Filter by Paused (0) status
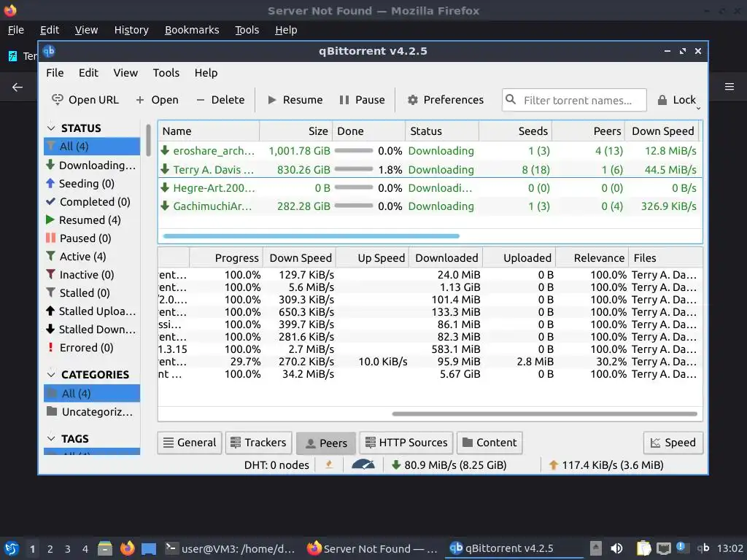The height and width of the screenshot is (560, 747). click(x=92, y=238)
